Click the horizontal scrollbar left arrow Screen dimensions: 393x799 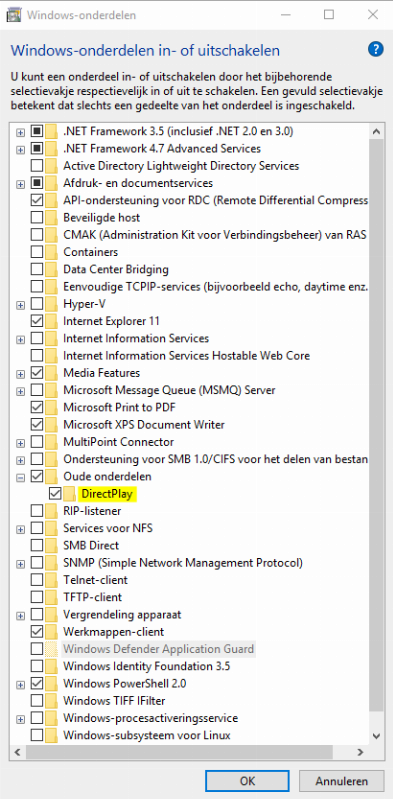pyautogui.click(x=17, y=752)
